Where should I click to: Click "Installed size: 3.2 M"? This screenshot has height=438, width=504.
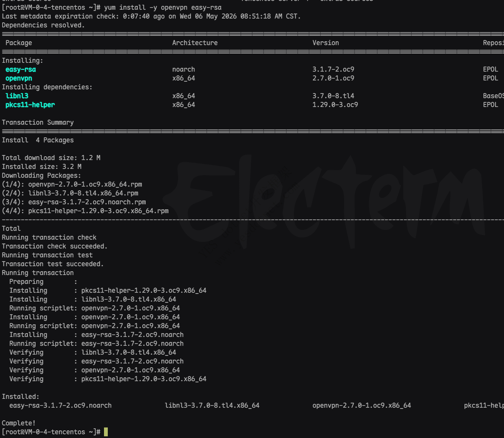click(41, 167)
